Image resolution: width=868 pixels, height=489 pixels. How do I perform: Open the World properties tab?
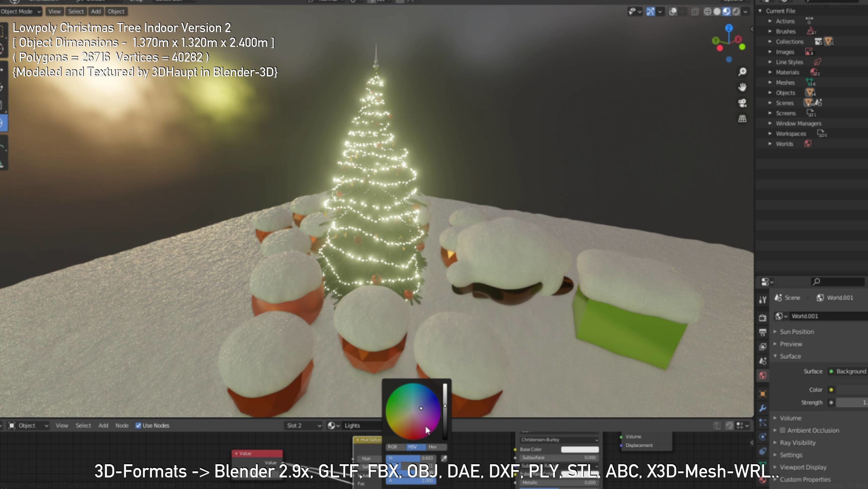(763, 375)
